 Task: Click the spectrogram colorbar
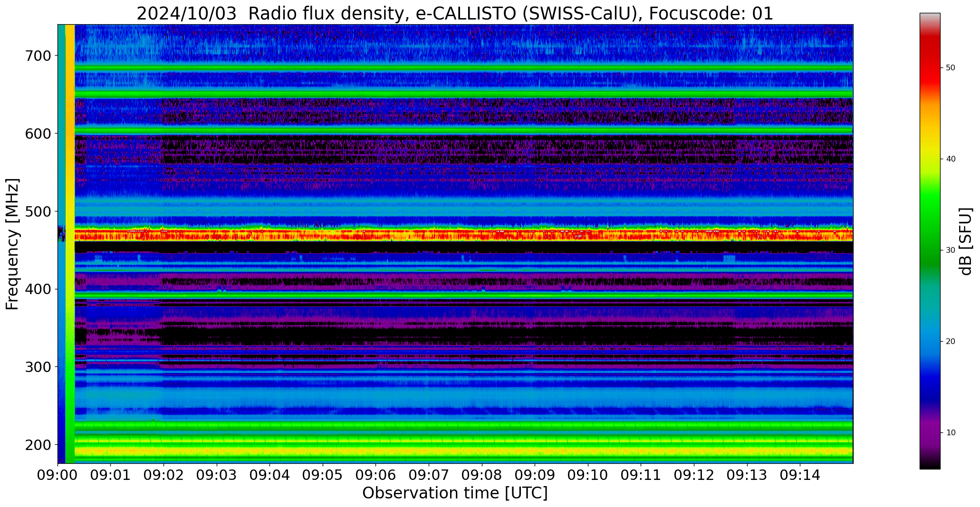(x=930, y=241)
